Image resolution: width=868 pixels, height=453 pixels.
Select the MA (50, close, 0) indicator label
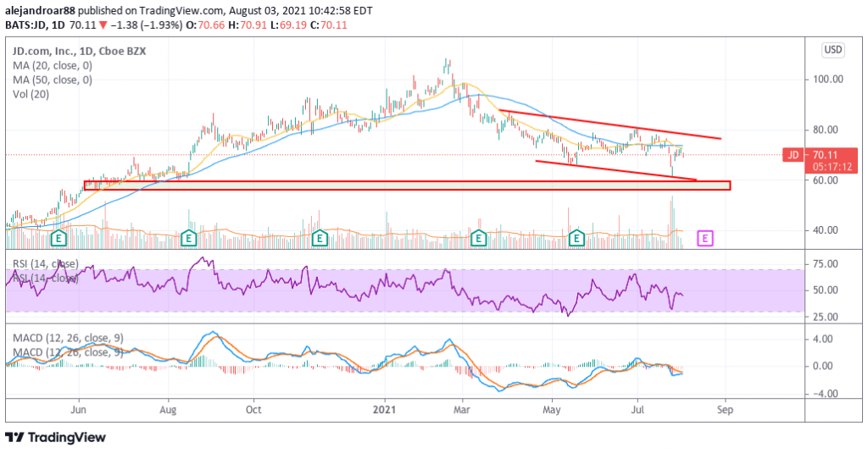click(x=53, y=80)
